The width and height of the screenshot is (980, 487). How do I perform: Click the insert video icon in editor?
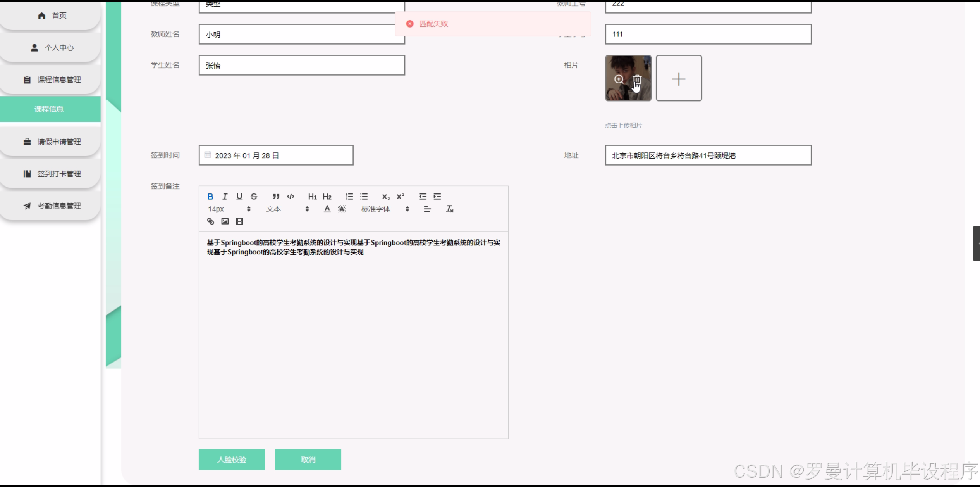pos(239,221)
